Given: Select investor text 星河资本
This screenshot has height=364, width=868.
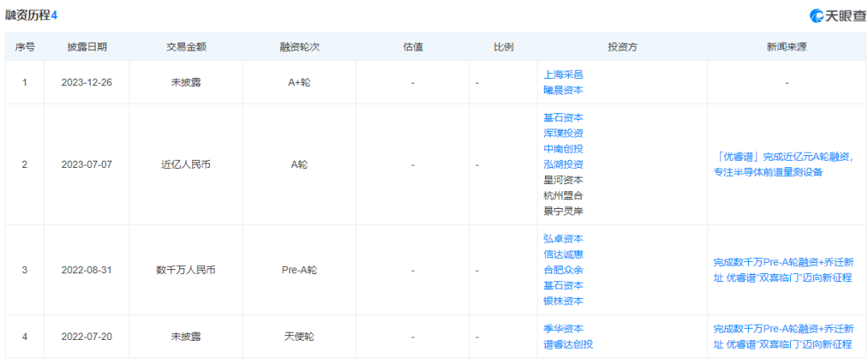Looking at the screenshot, I should [563, 180].
